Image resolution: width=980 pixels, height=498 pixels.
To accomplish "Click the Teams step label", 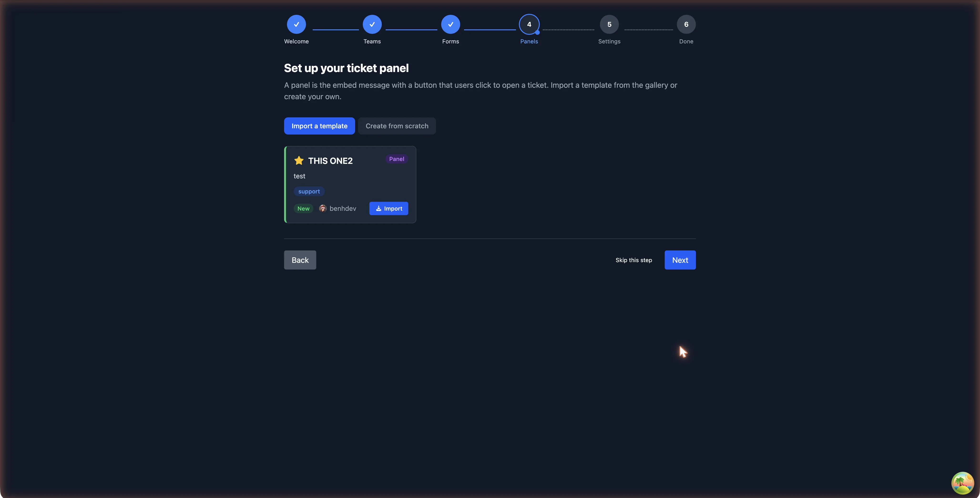I will pos(372,41).
